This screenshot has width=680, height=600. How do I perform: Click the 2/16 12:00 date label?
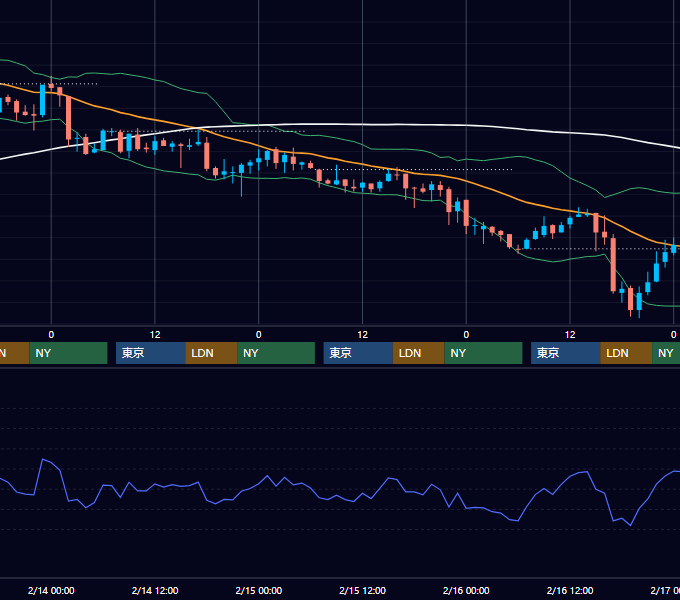[x=570, y=590]
